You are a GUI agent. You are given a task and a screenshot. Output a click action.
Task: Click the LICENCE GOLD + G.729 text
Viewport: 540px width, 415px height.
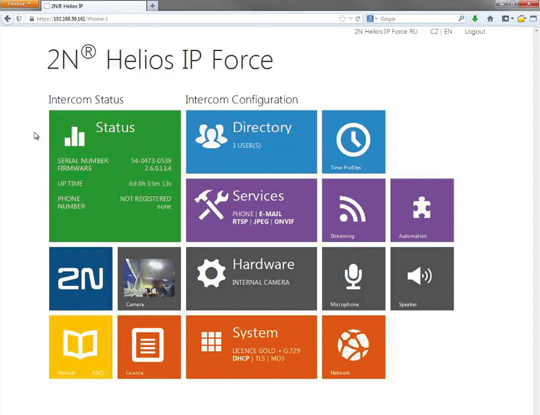click(266, 351)
